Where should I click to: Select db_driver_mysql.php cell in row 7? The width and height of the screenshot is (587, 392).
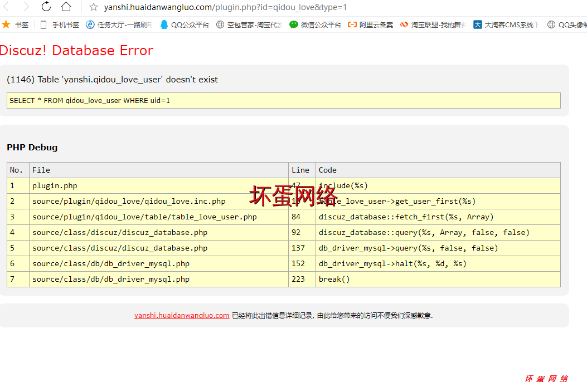pos(159,280)
